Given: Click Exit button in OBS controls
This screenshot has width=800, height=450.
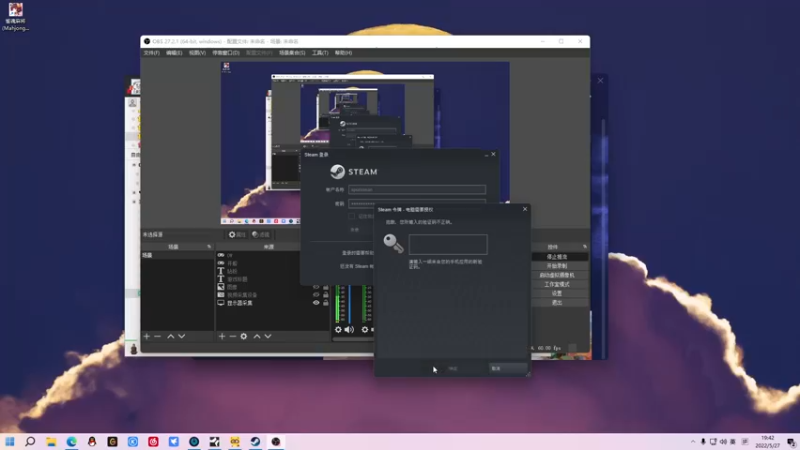Looking at the screenshot, I should pos(557,303).
